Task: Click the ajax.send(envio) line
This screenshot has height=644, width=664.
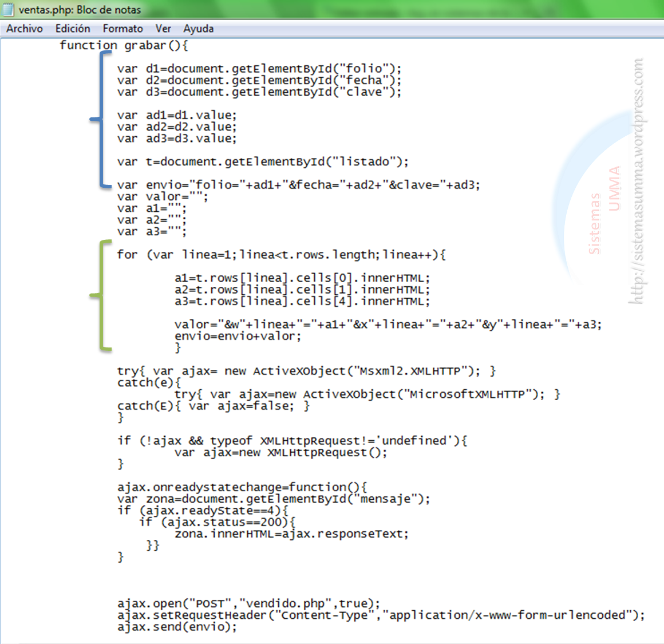Action: (177, 627)
